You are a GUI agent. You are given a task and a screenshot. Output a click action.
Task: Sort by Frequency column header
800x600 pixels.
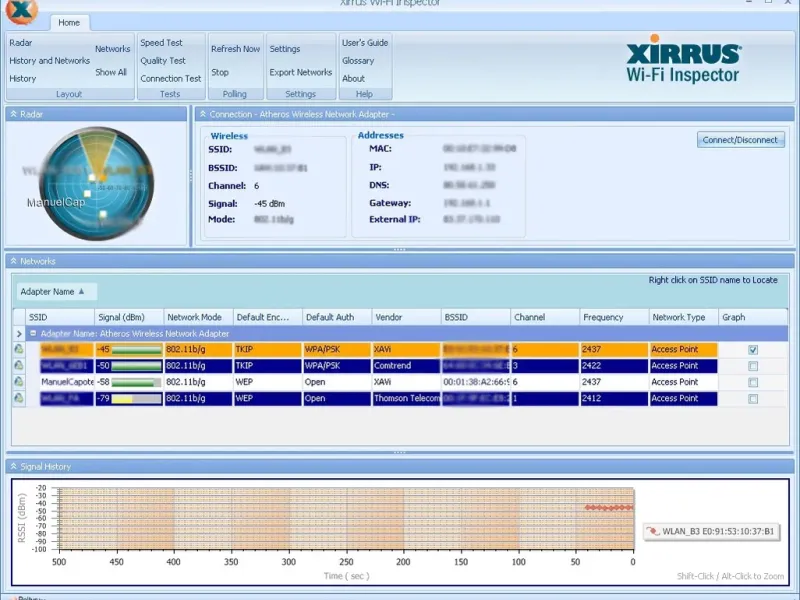614,317
